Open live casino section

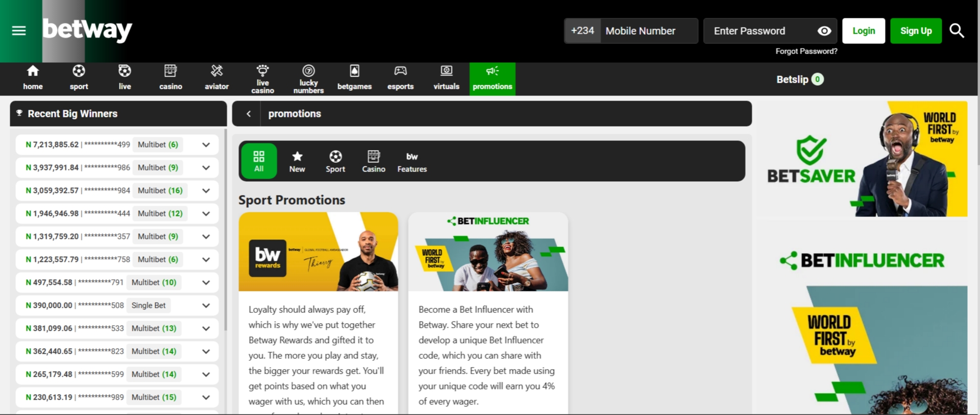[262, 79]
